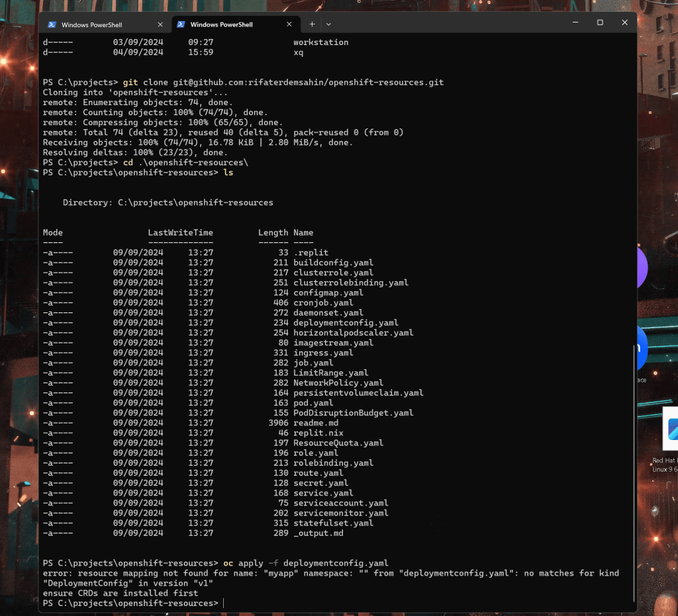Image resolution: width=678 pixels, height=616 pixels.
Task: Click the final prompt input cursor
Action: coord(224,603)
